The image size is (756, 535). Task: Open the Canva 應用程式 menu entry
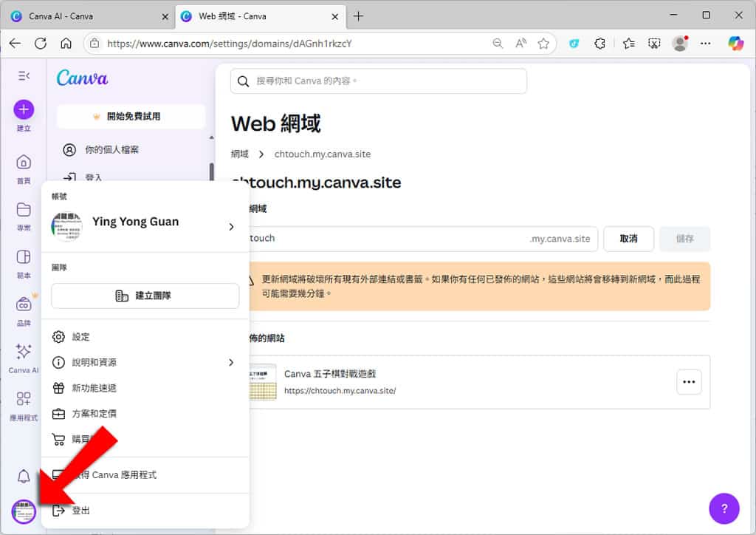pyautogui.click(x=145, y=474)
